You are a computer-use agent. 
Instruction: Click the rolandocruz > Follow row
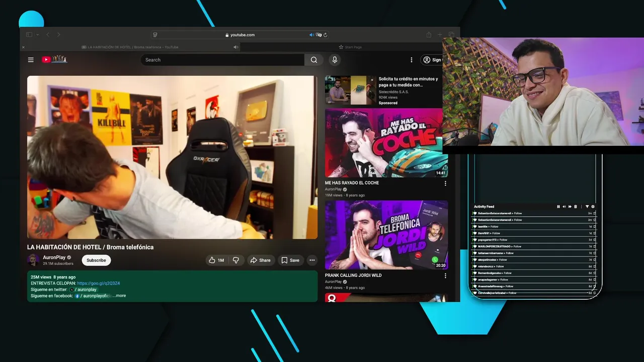534,266
